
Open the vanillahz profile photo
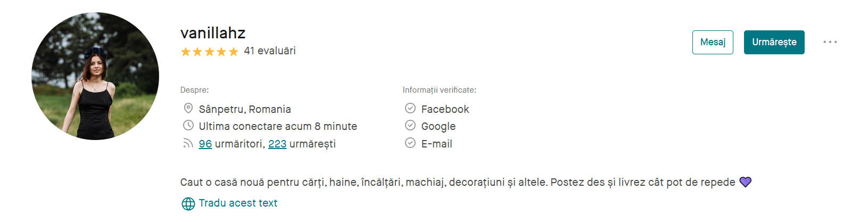(95, 76)
